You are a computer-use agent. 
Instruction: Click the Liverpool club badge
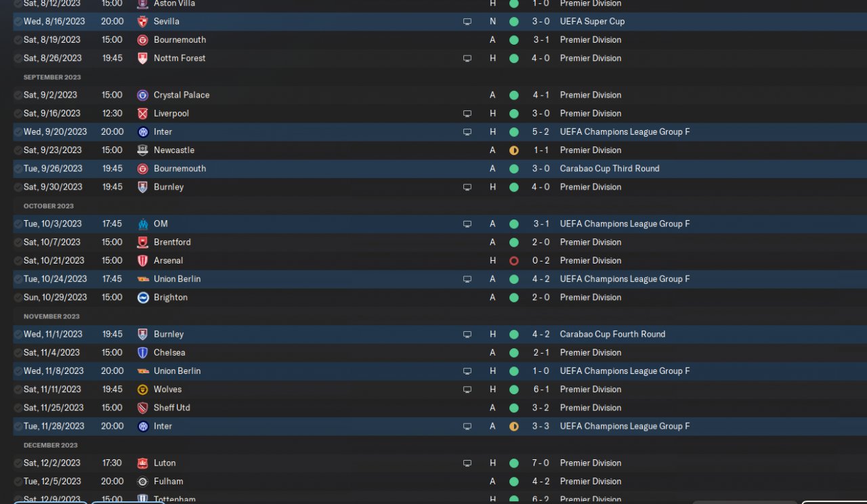click(142, 114)
